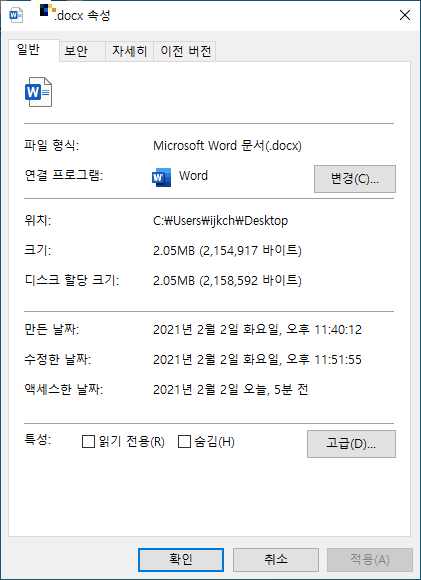Click the size value 2.05MB (2,154,917 바이트)
This screenshot has height=580, width=421.
click(x=227, y=251)
